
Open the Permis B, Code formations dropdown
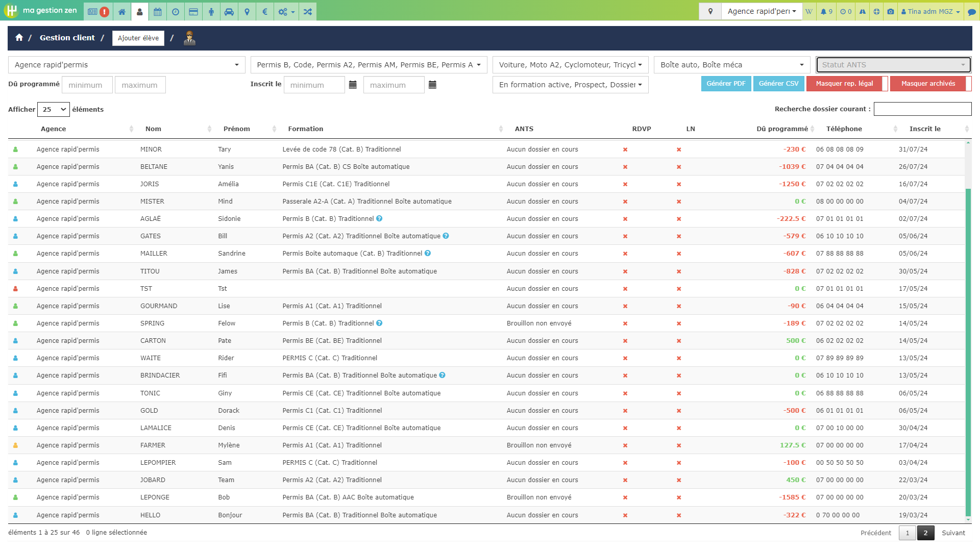[369, 65]
